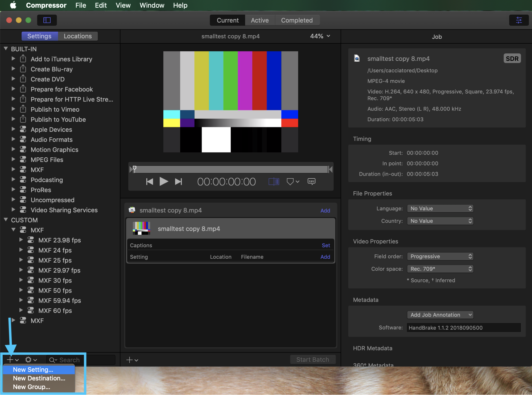Screen dimensions: 532x395
Task: Click the Search field above the menu
Action: coord(69,360)
